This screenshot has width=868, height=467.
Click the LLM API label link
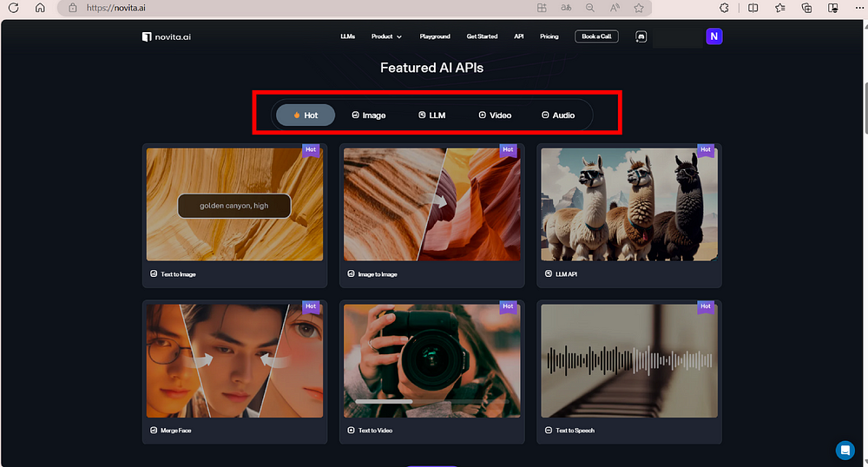click(566, 274)
